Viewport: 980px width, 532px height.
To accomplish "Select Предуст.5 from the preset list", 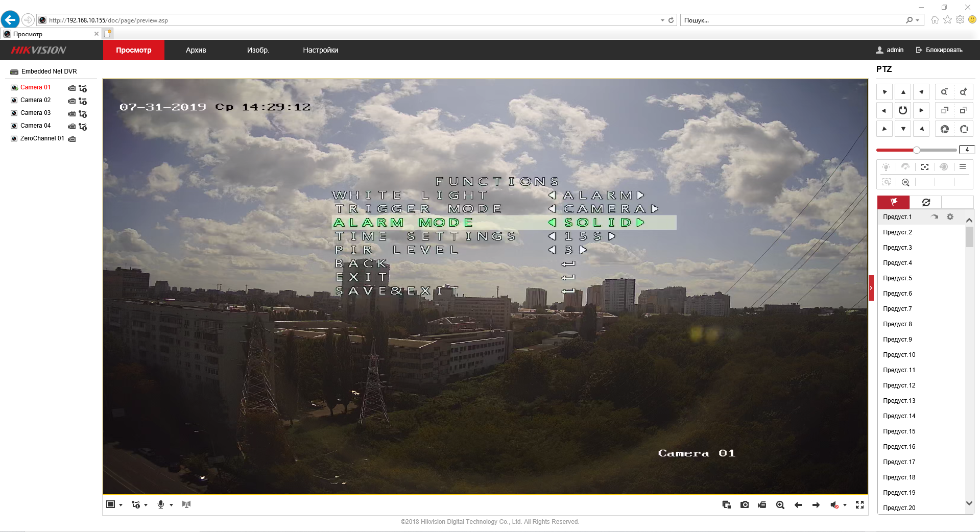I will click(897, 278).
